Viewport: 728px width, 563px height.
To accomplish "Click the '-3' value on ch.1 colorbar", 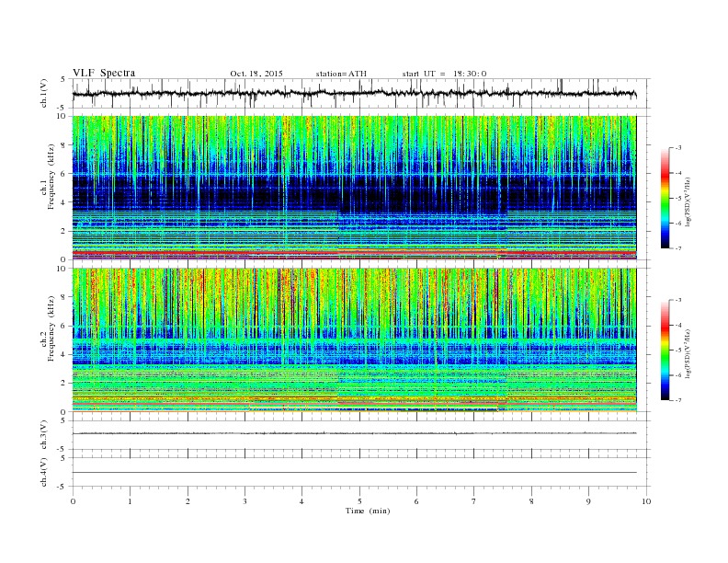I will pos(677,148).
